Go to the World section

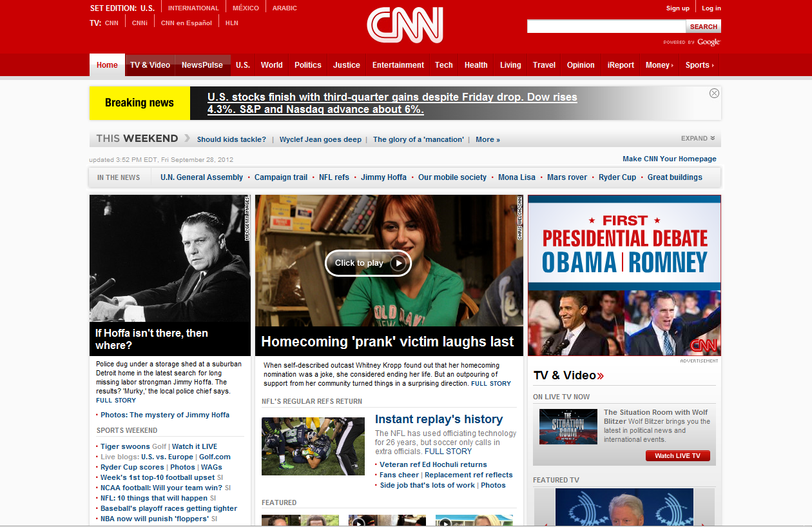pos(272,65)
